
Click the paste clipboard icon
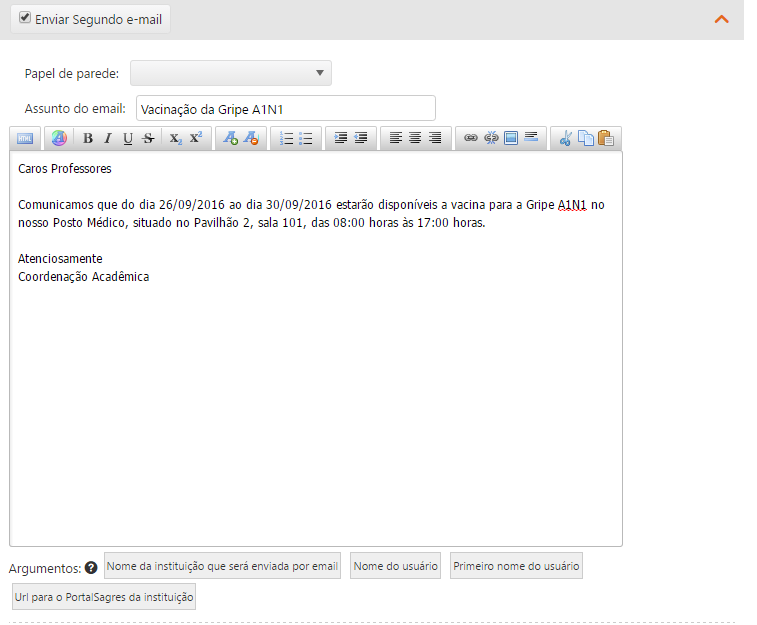click(x=605, y=139)
